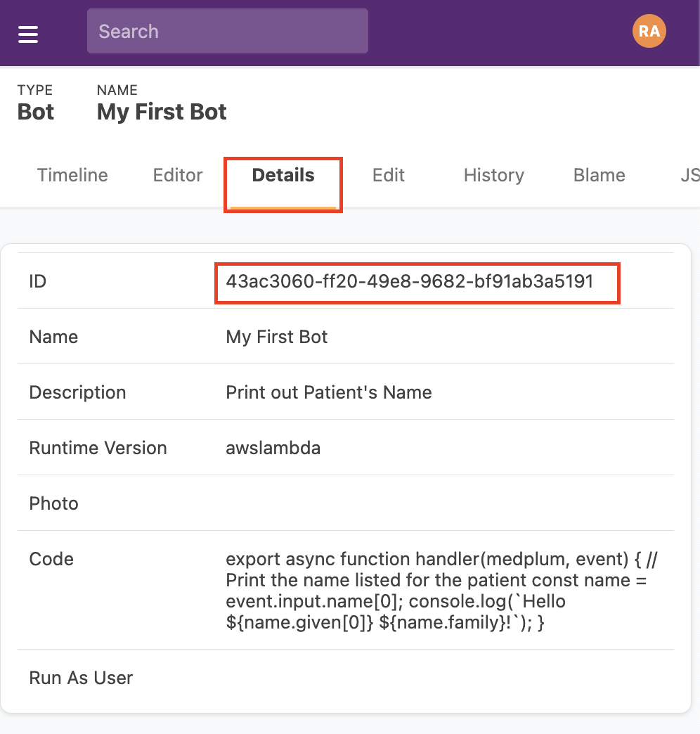Select the Details tab
The width and height of the screenshot is (700, 734).
coord(283,175)
